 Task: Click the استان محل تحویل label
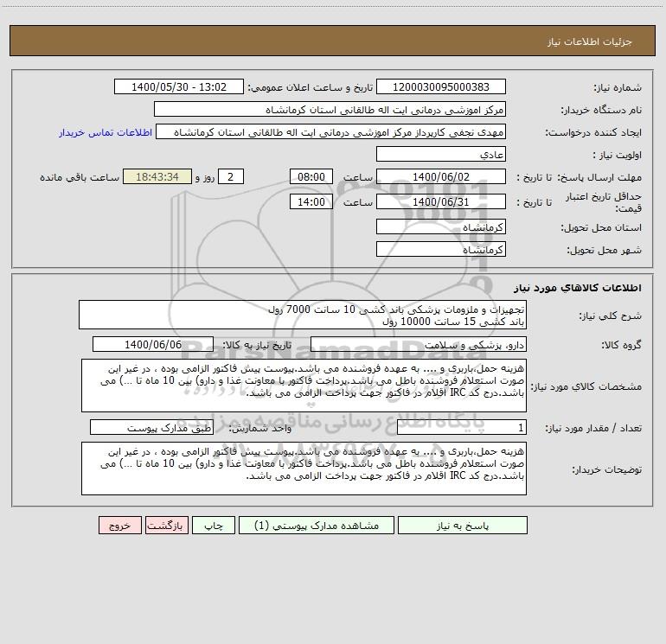[x=601, y=227]
